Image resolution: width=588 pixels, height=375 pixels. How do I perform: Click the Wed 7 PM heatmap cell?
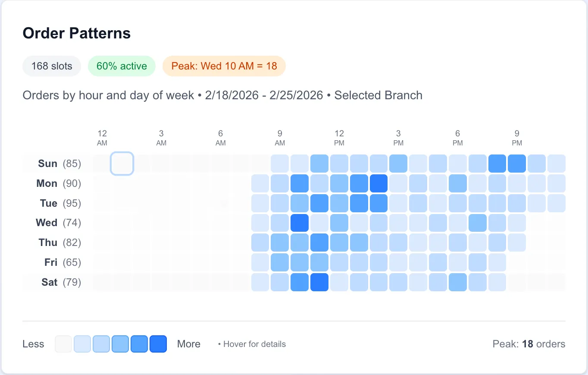(477, 223)
